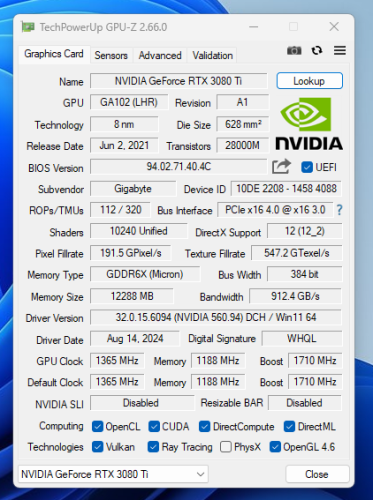This screenshot has height=500, width=373.
Task: Minimize the GPU-Z window
Action: pos(254,27)
